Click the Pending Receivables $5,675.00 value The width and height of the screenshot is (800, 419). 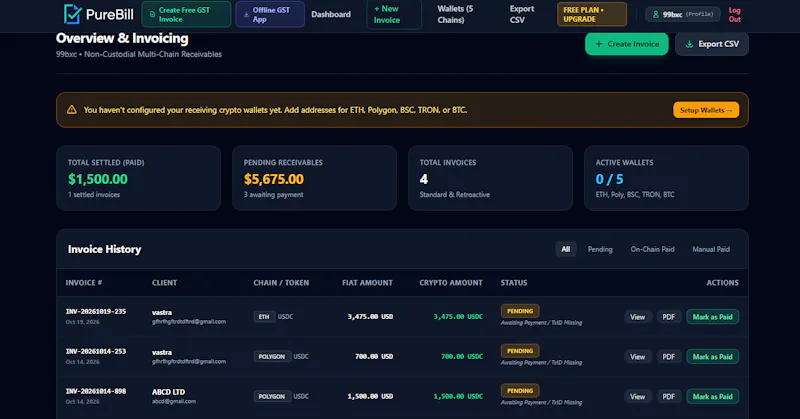click(x=273, y=179)
